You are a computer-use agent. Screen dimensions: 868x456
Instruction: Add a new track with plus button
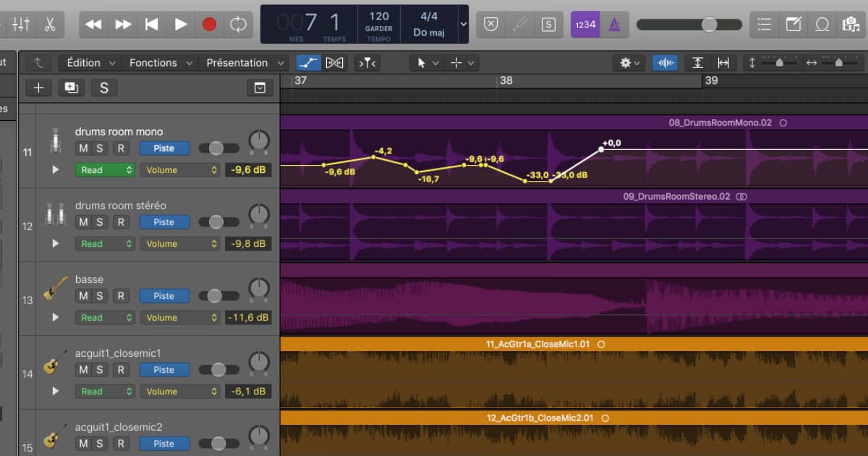pyautogui.click(x=38, y=88)
